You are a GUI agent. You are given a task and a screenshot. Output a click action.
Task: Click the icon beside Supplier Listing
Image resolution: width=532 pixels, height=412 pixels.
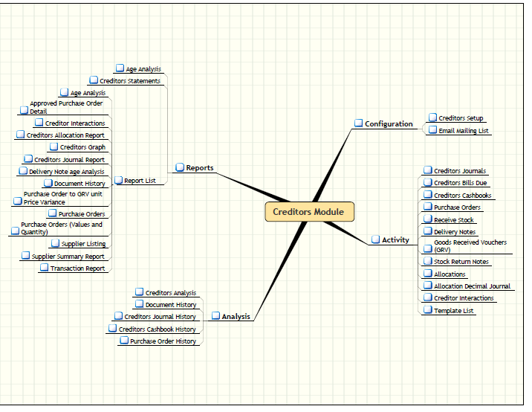pos(56,243)
